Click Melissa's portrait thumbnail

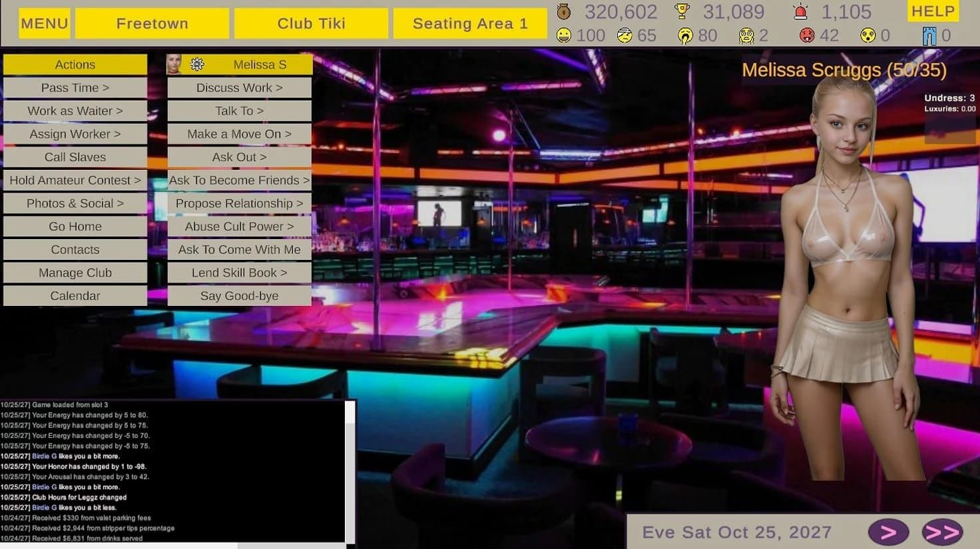click(x=175, y=64)
